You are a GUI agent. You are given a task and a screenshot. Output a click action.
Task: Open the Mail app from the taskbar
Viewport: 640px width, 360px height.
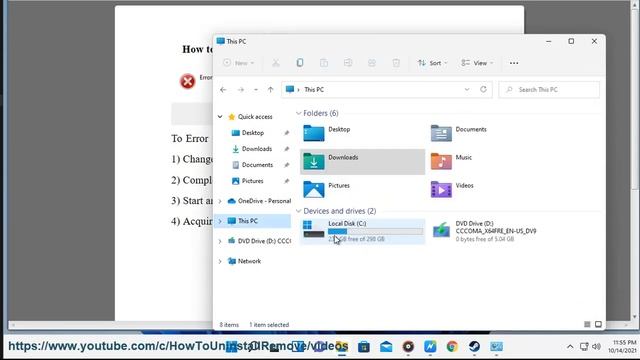coord(386,347)
